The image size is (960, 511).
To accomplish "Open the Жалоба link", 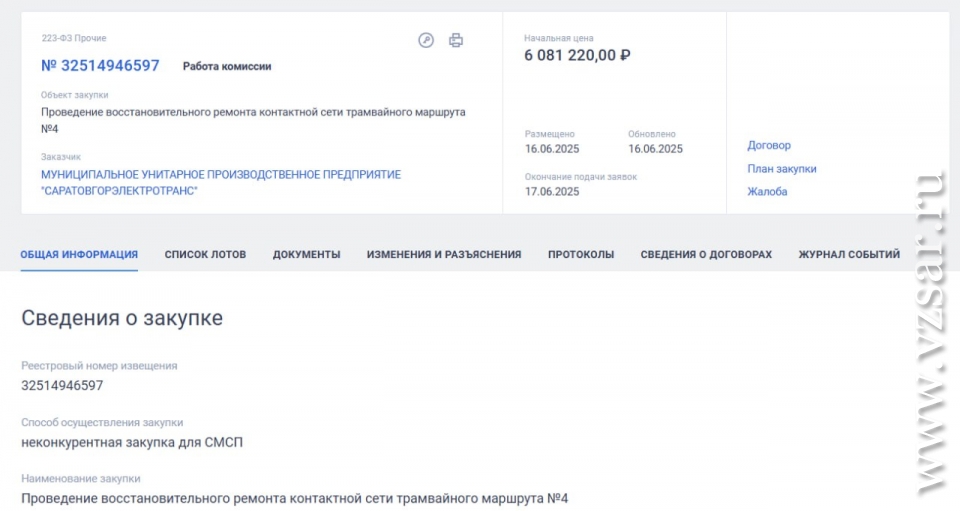I will (767, 192).
